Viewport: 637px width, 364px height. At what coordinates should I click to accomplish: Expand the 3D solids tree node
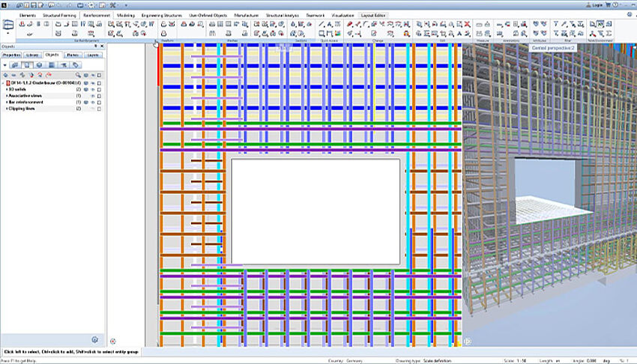tap(7, 89)
